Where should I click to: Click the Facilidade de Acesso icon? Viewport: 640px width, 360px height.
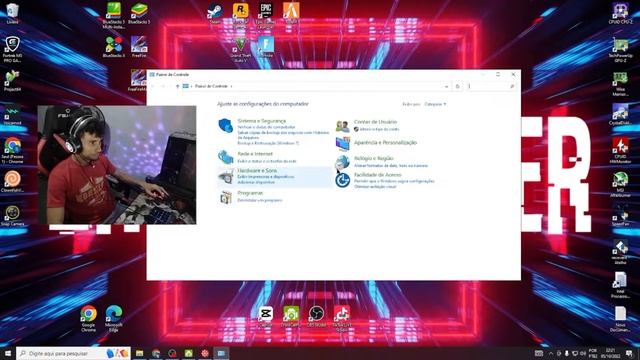pyautogui.click(x=342, y=180)
